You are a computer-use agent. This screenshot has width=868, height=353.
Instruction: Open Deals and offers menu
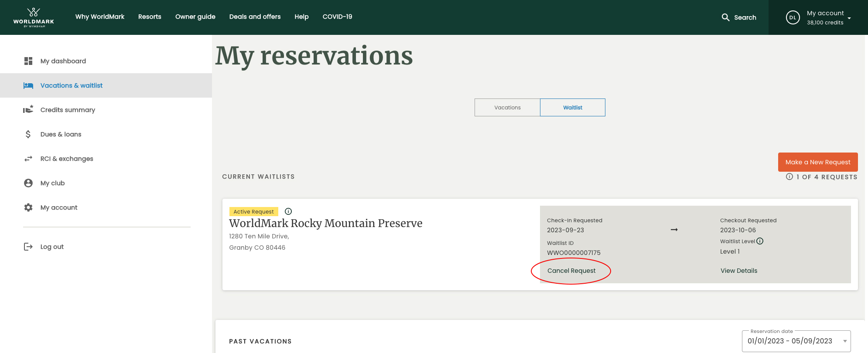[255, 17]
